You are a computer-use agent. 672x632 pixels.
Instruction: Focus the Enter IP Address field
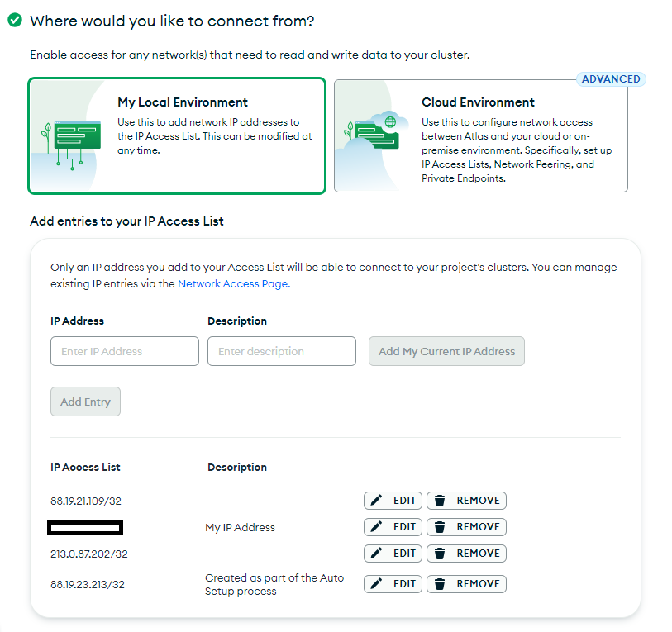coord(125,351)
